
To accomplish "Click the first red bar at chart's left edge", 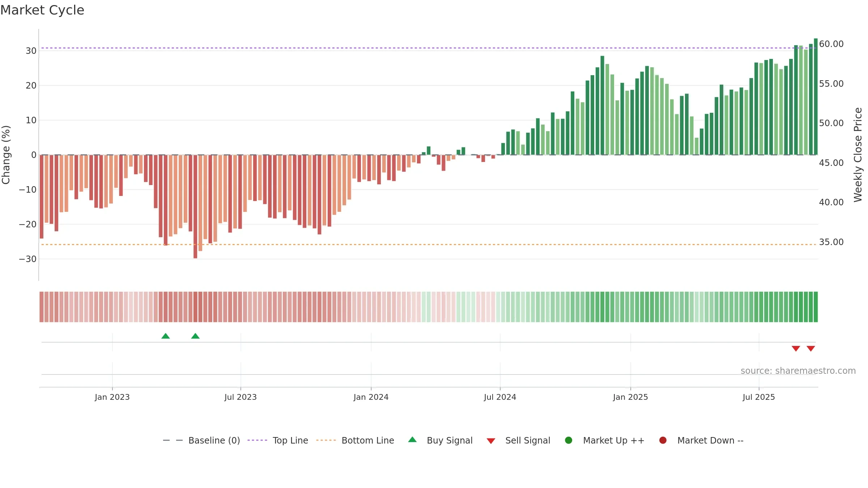I will tap(42, 197).
